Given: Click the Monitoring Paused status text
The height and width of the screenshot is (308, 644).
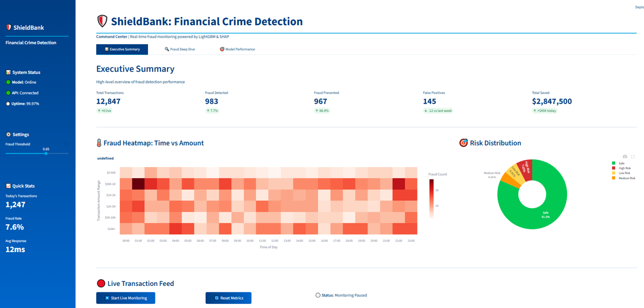Looking at the screenshot, I should coord(351,295).
